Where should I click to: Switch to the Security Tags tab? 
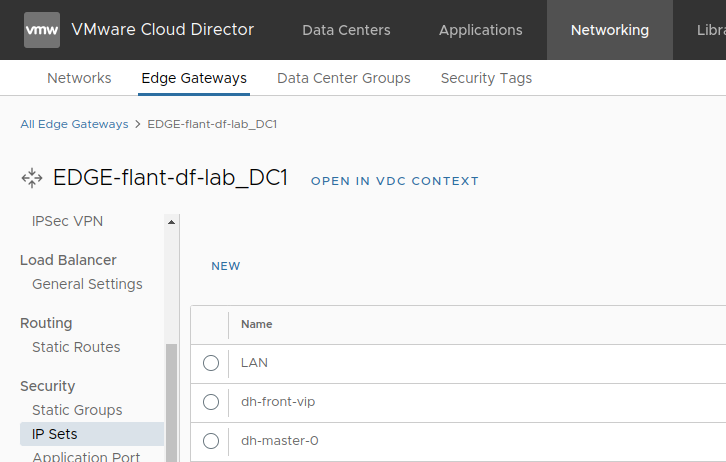click(x=486, y=78)
